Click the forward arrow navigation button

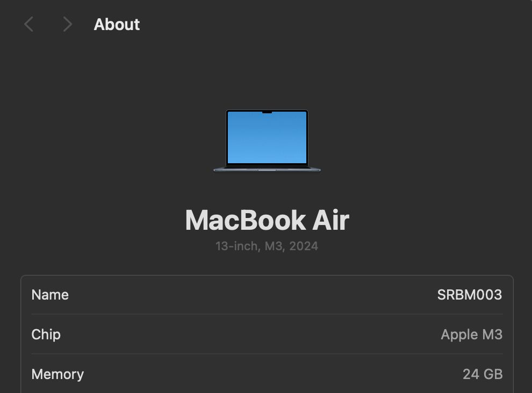(68, 24)
